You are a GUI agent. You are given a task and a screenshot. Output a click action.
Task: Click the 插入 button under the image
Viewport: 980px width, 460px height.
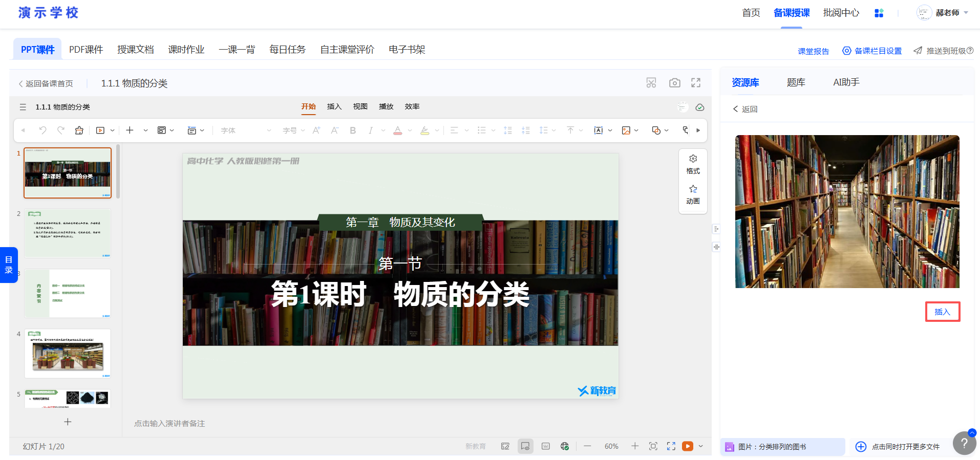943,312
